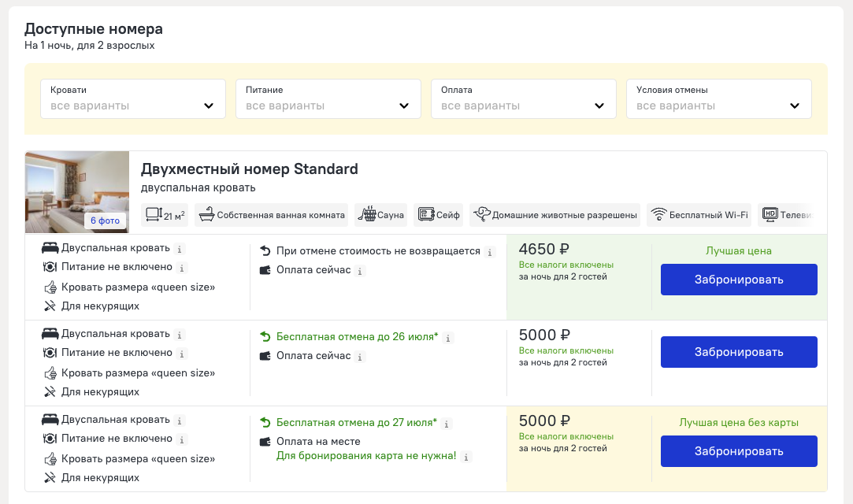The image size is (853, 504).
Task: Click bed info icon in the 4650 ₽ offer
Action: click(180, 250)
